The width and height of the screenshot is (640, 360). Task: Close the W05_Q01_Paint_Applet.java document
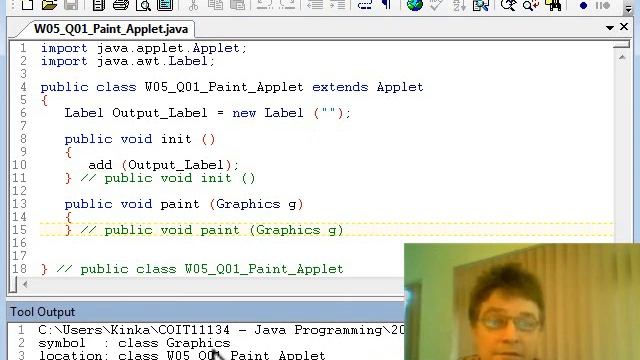[624, 27]
